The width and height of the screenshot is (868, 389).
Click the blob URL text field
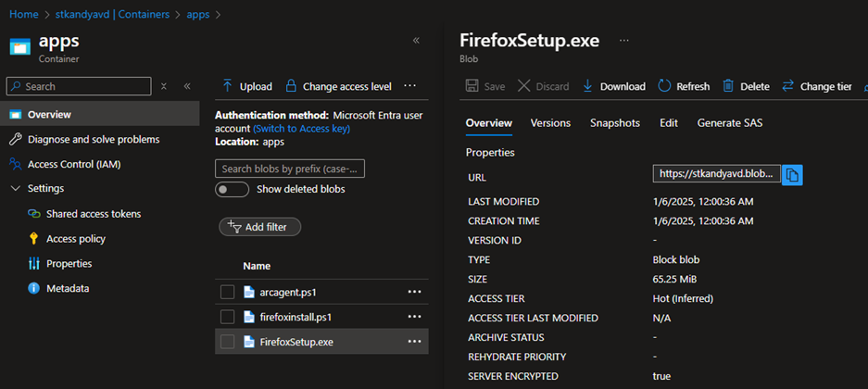point(717,174)
